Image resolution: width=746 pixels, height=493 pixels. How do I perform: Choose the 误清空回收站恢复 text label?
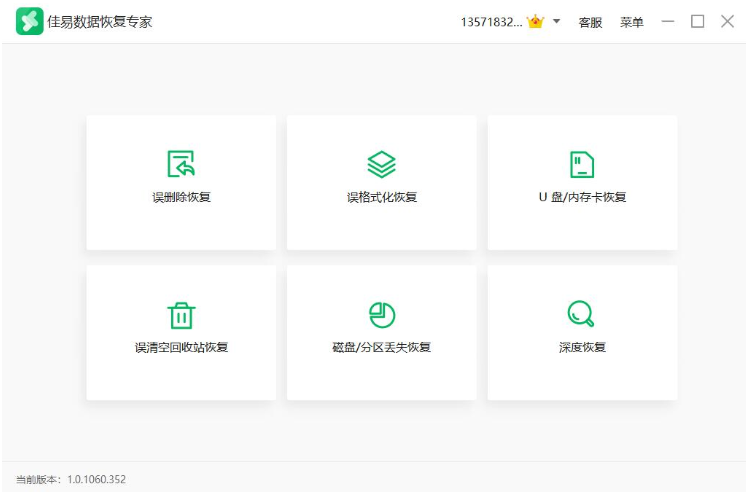(181, 348)
